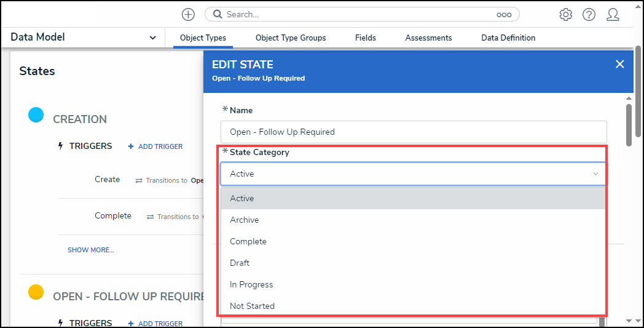Collapse the State Category dropdown
The image size is (644, 328).
click(x=595, y=174)
